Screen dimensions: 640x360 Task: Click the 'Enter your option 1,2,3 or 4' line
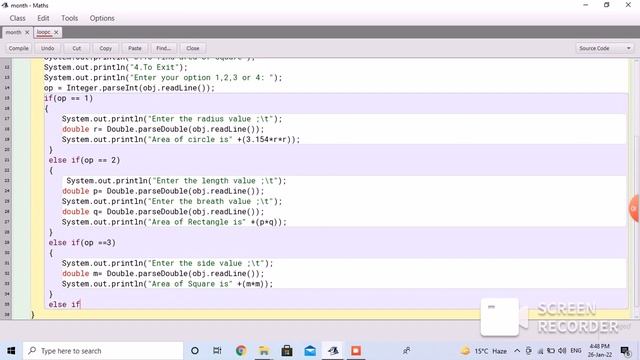click(x=163, y=78)
